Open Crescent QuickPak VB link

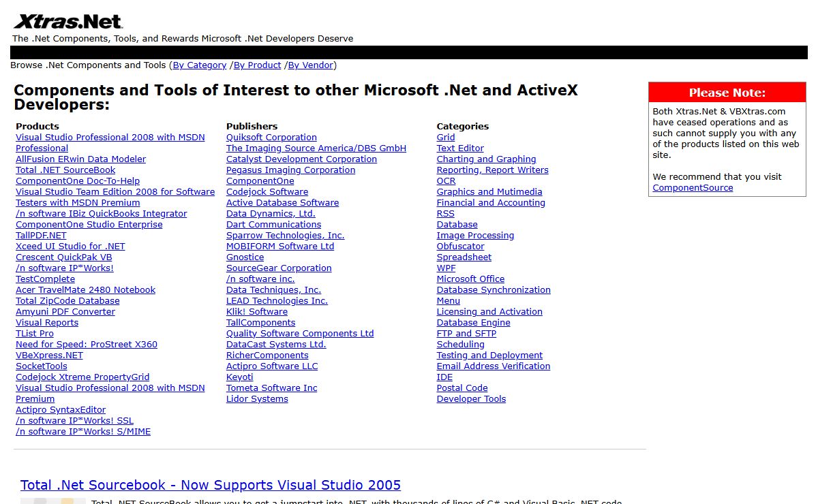coord(64,257)
